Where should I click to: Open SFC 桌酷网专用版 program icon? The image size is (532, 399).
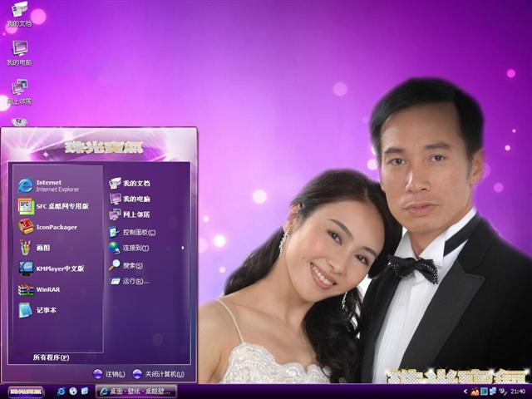(x=26, y=206)
